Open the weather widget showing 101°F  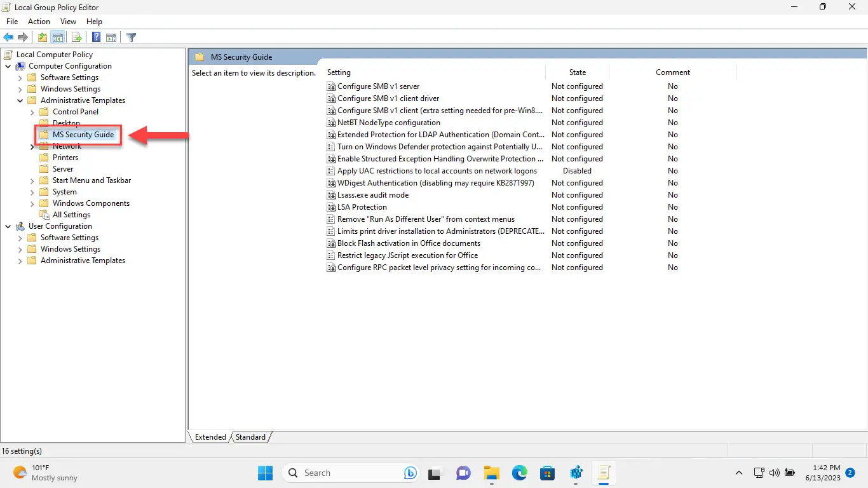[46, 473]
